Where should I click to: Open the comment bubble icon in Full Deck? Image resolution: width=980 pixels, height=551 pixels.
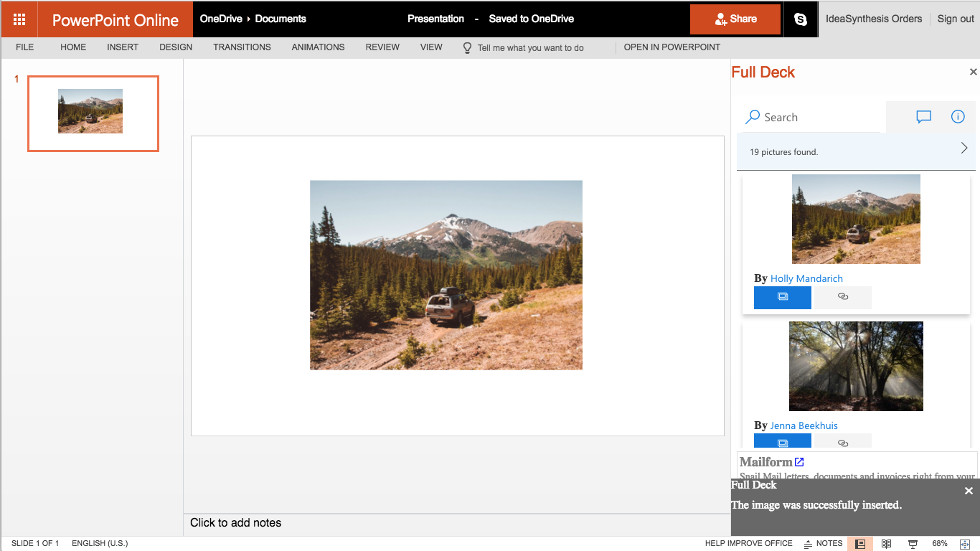coord(923,117)
